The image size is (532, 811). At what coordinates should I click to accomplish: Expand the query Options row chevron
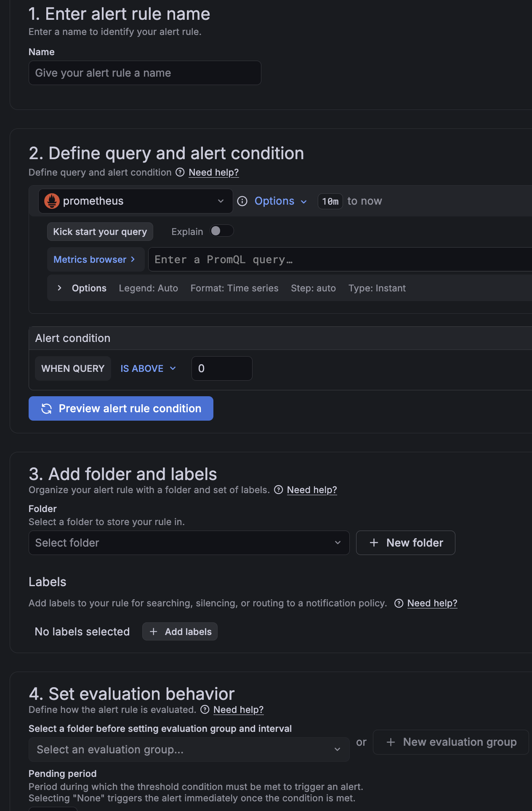pyautogui.click(x=59, y=288)
